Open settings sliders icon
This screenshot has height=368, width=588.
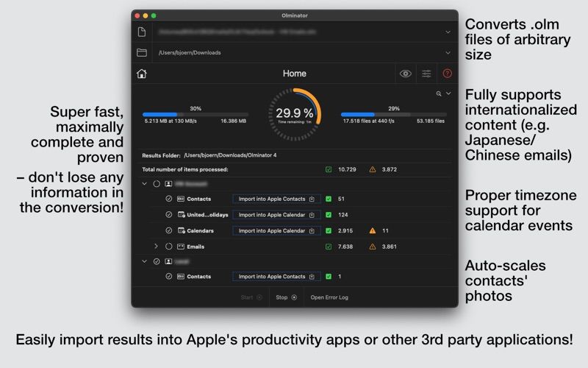[426, 74]
